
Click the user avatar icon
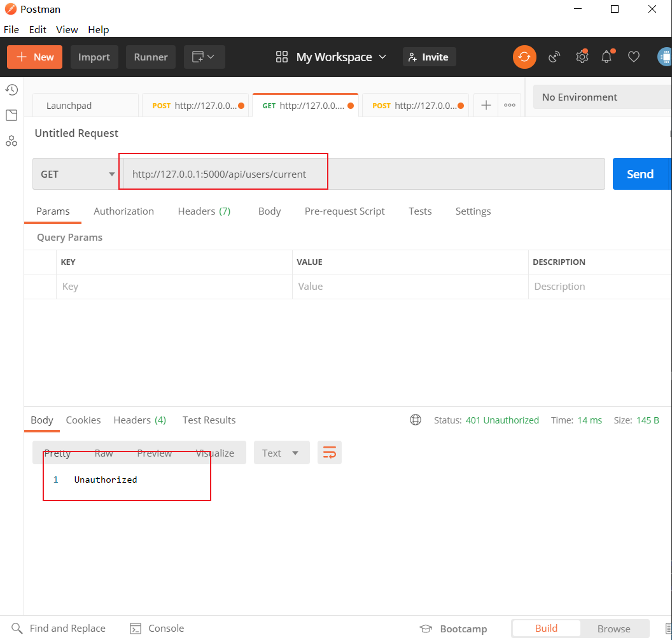click(x=665, y=57)
